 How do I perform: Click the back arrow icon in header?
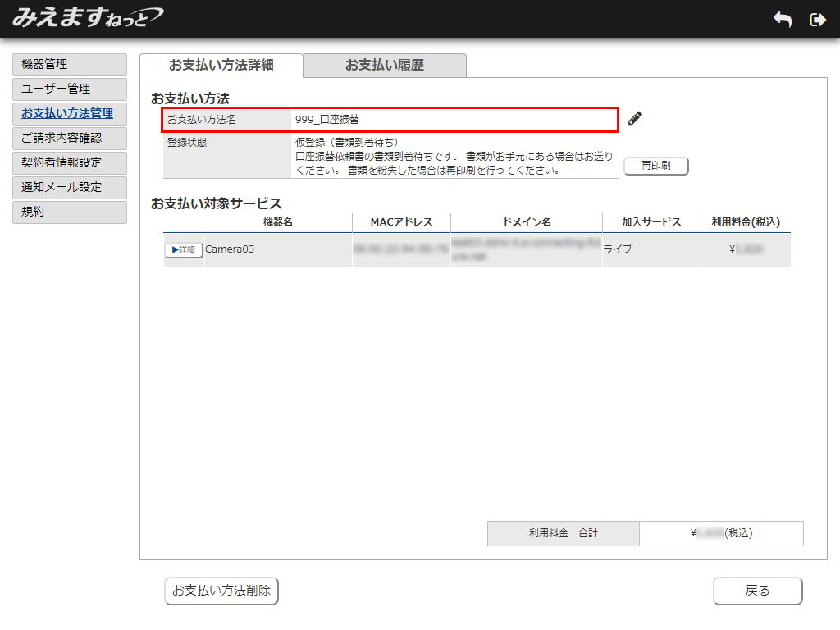point(782,20)
